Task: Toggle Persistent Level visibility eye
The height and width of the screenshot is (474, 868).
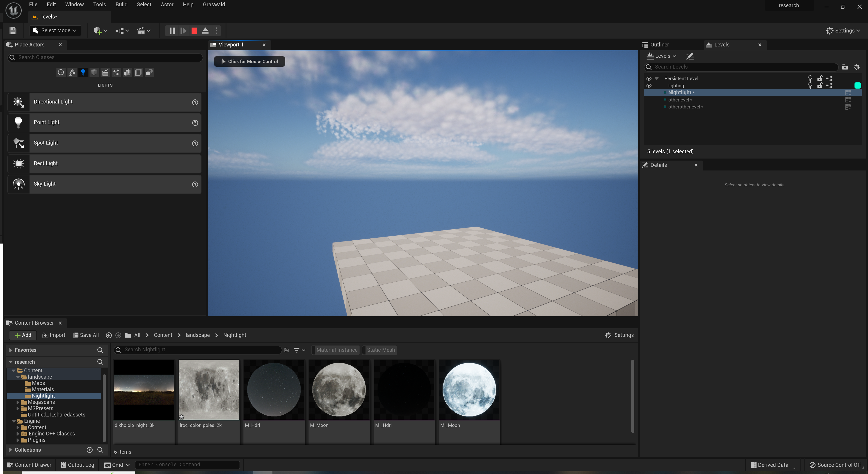Action: [x=649, y=78]
